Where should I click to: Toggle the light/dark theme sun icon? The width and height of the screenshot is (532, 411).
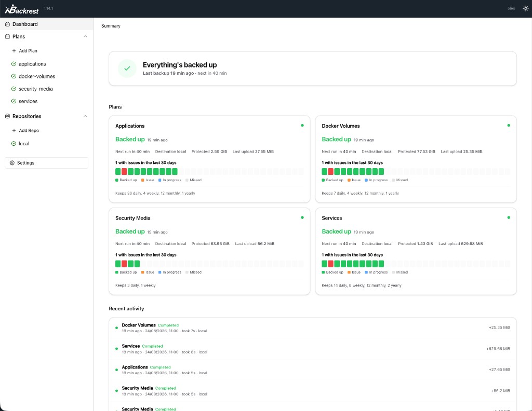click(525, 8)
